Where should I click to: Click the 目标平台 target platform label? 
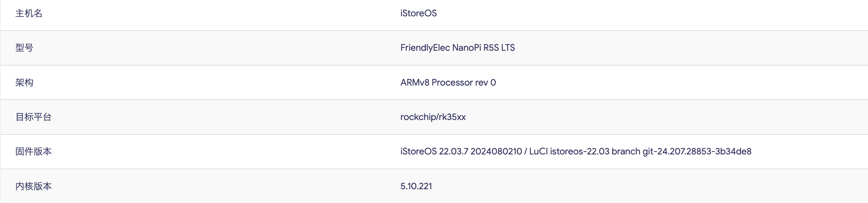(33, 117)
